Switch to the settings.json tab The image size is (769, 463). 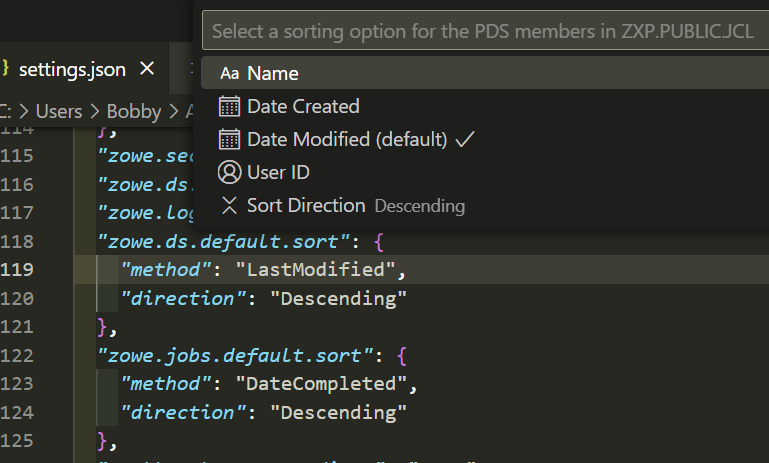pyautogui.click(x=84, y=69)
